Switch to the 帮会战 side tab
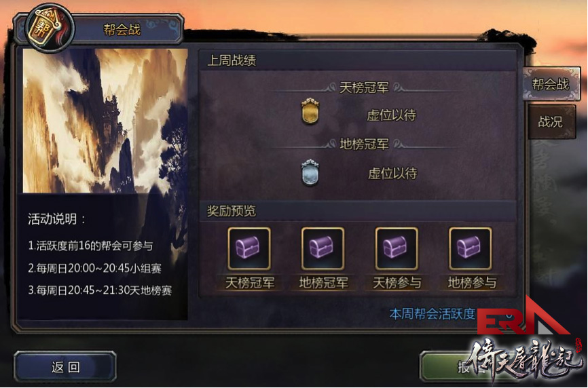The width and height of the screenshot is (588, 388). click(551, 84)
